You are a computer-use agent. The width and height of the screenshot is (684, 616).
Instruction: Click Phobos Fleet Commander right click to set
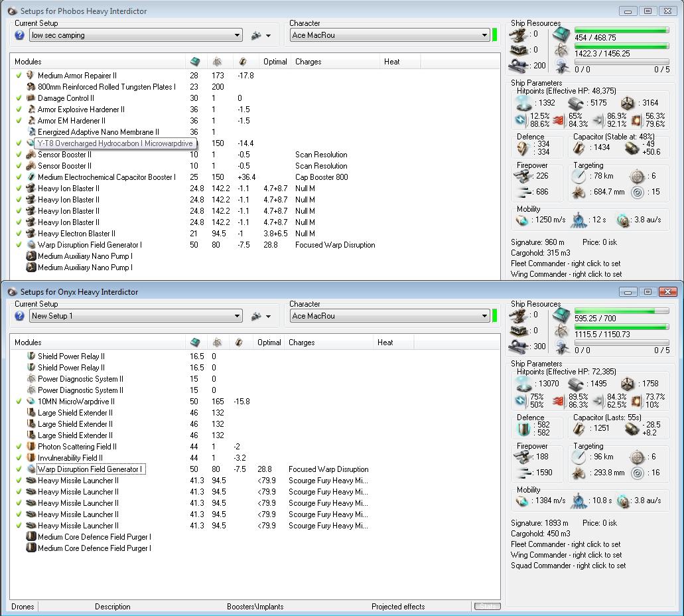click(x=565, y=264)
